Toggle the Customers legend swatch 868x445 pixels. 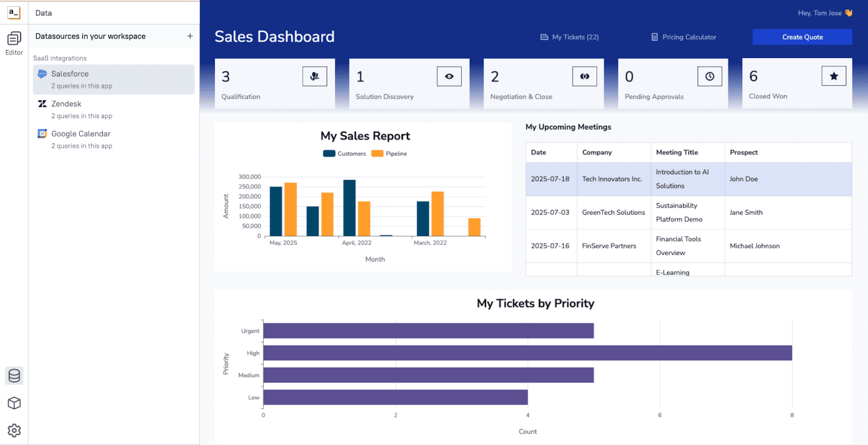coord(329,154)
